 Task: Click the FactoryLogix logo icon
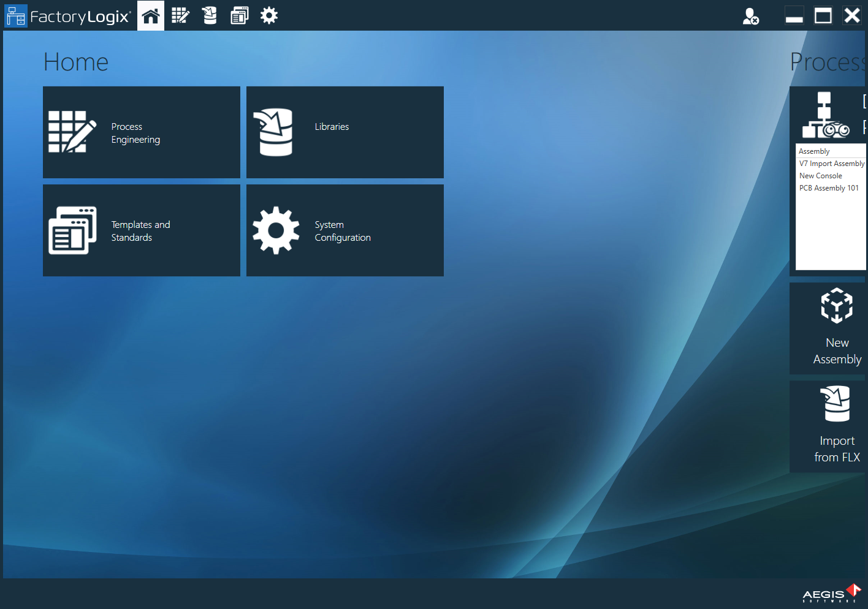coord(16,15)
